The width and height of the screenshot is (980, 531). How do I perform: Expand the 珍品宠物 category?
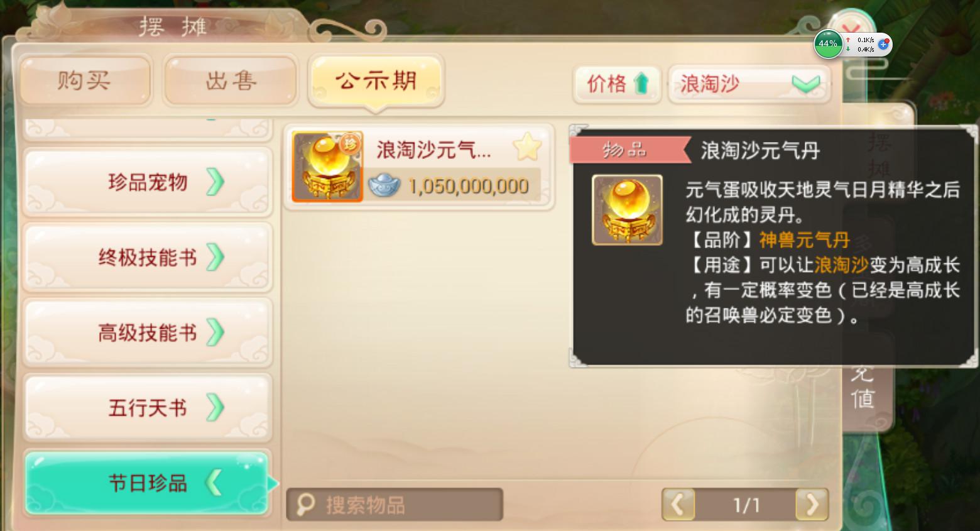pyautogui.click(x=148, y=182)
